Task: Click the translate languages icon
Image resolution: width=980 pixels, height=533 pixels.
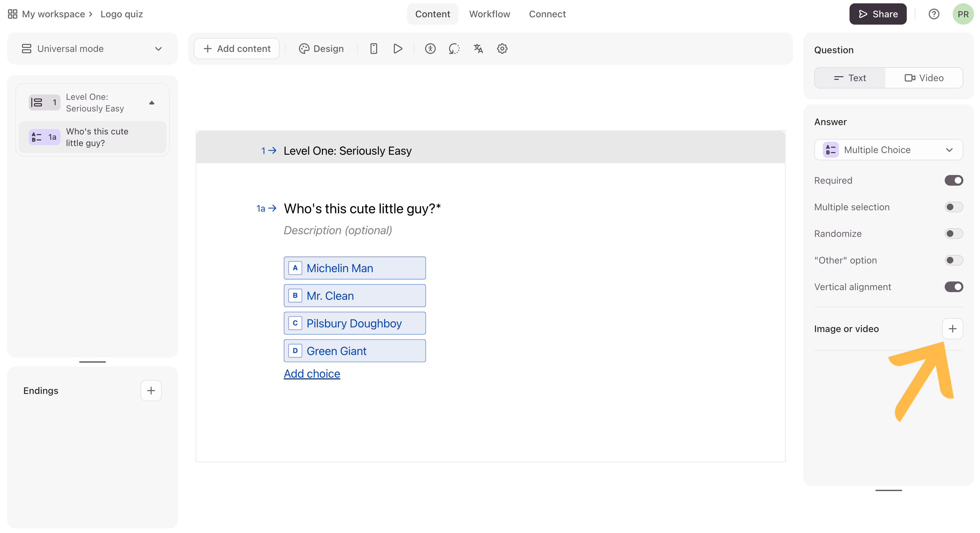Action: point(478,49)
